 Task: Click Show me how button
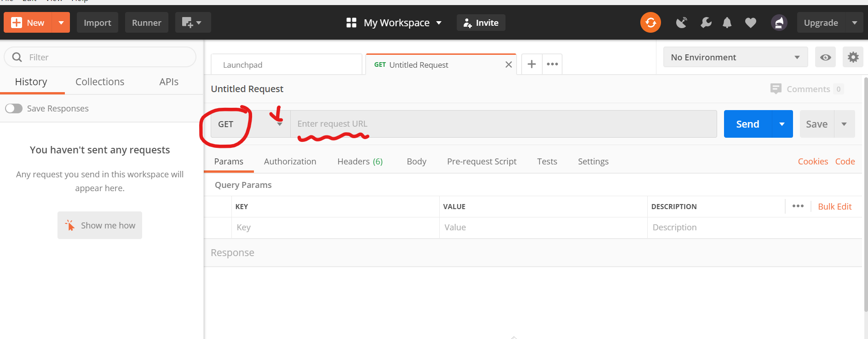(x=100, y=225)
